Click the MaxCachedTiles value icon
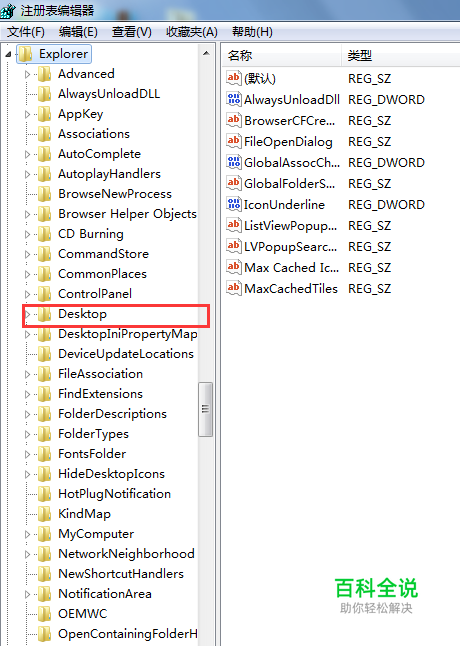The image size is (460, 646). 234,288
